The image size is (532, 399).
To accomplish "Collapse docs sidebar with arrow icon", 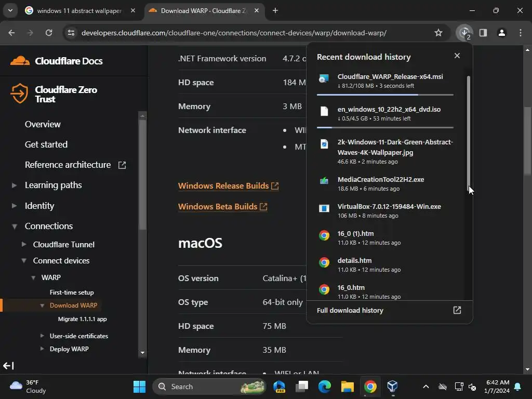I will click(8, 366).
